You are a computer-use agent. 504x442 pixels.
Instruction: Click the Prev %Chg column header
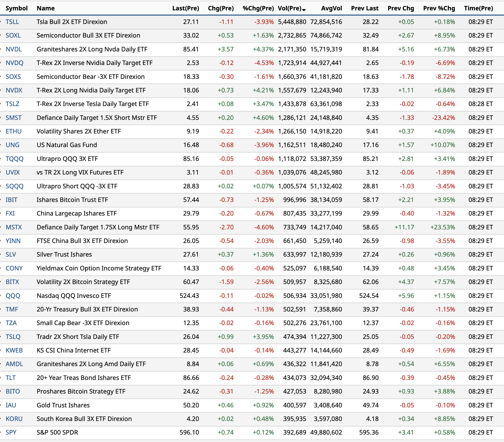pyautogui.click(x=439, y=8)
